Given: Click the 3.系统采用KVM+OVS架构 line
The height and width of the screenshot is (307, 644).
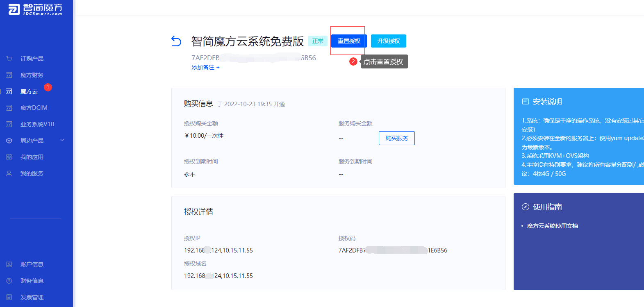Looking at the screenshot, I should [555, 156].
